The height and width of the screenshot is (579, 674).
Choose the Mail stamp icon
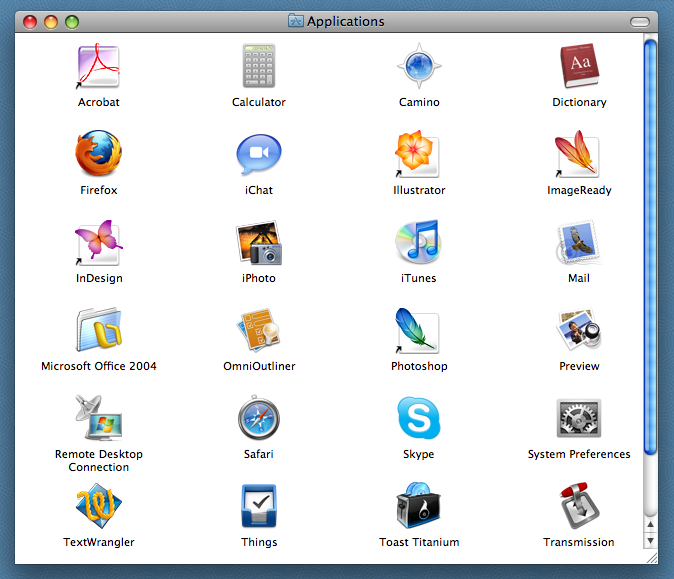click(579, 243)
